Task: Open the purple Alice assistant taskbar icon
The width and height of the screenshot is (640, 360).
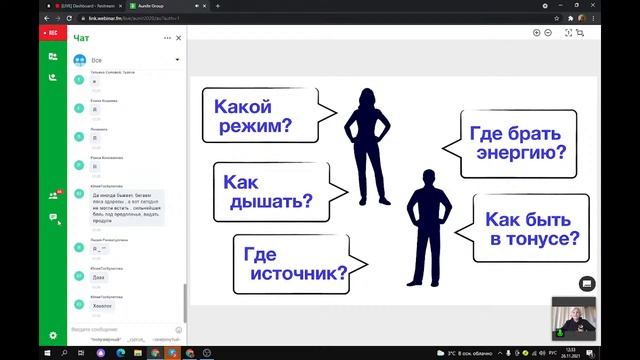Action: (101, 353)
